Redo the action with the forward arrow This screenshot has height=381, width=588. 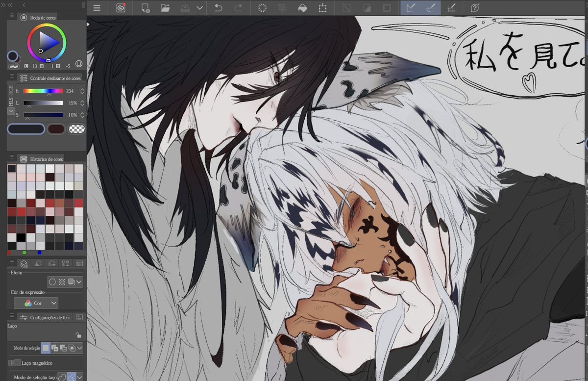pyautogui.click(x=238, y=8)
